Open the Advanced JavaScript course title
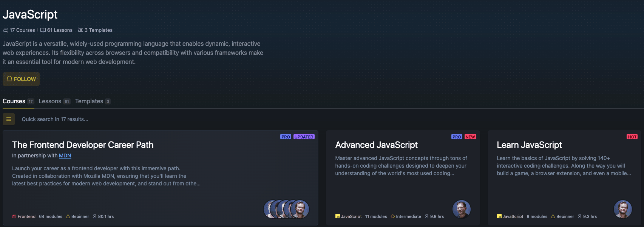The height and width of the screenshot is (227, 644). (x=377, y=145)
